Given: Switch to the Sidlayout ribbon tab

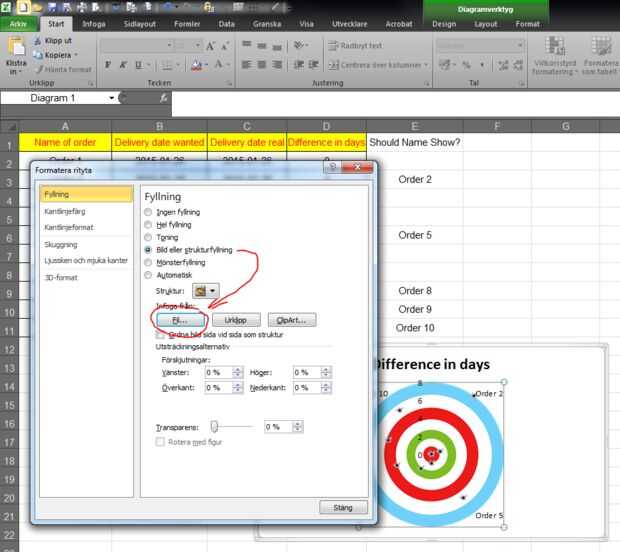Looking at the screenshot, I should point(140,24).
